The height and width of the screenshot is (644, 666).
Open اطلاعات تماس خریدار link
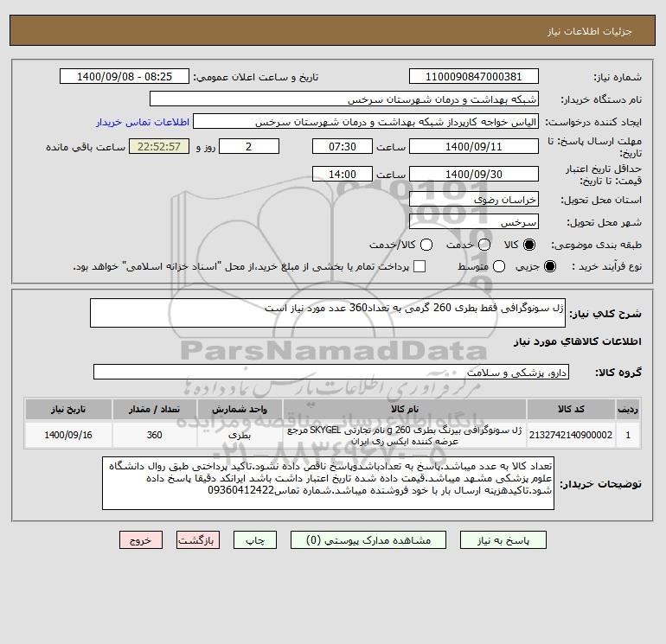pyautogui.click(x=143, y=122)
